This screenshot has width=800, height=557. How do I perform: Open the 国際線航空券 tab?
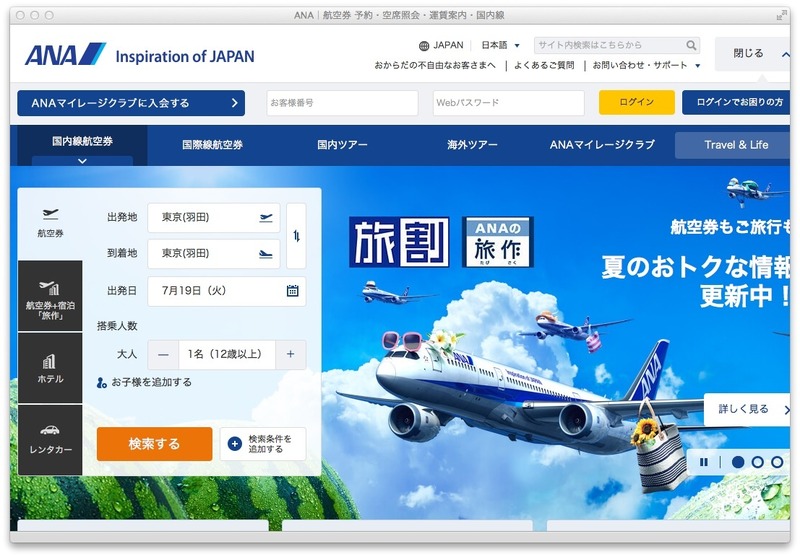pyautogui.click(x=212, y=145)
